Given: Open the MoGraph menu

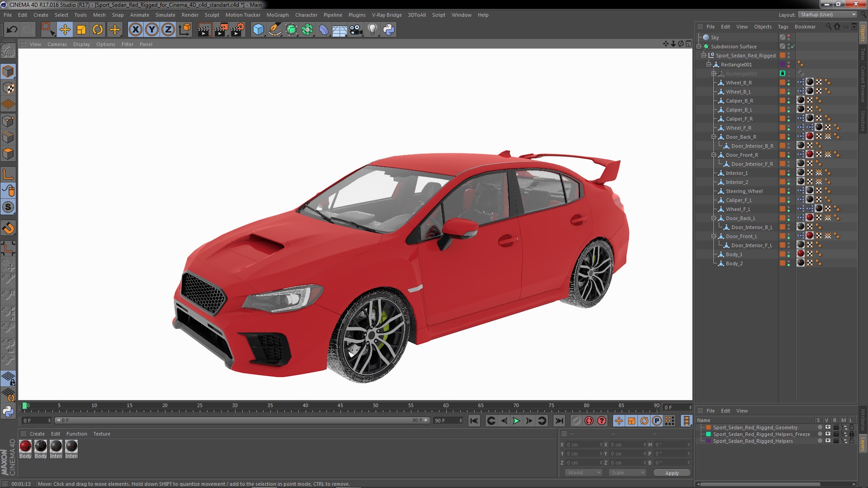Looking at the screenshot, I should tap(278, 15).
